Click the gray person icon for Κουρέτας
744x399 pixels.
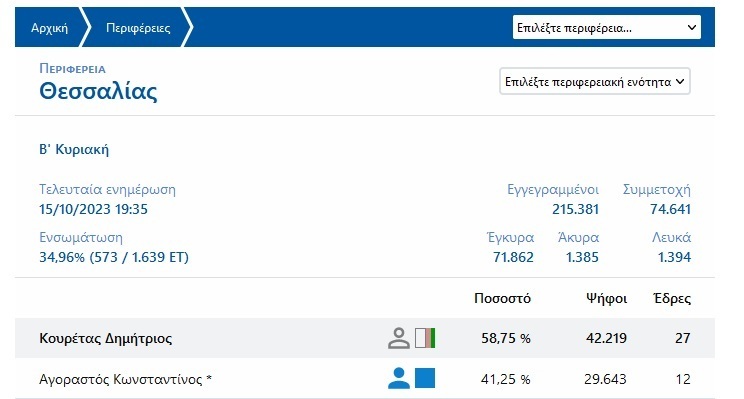tap(399, 338)
